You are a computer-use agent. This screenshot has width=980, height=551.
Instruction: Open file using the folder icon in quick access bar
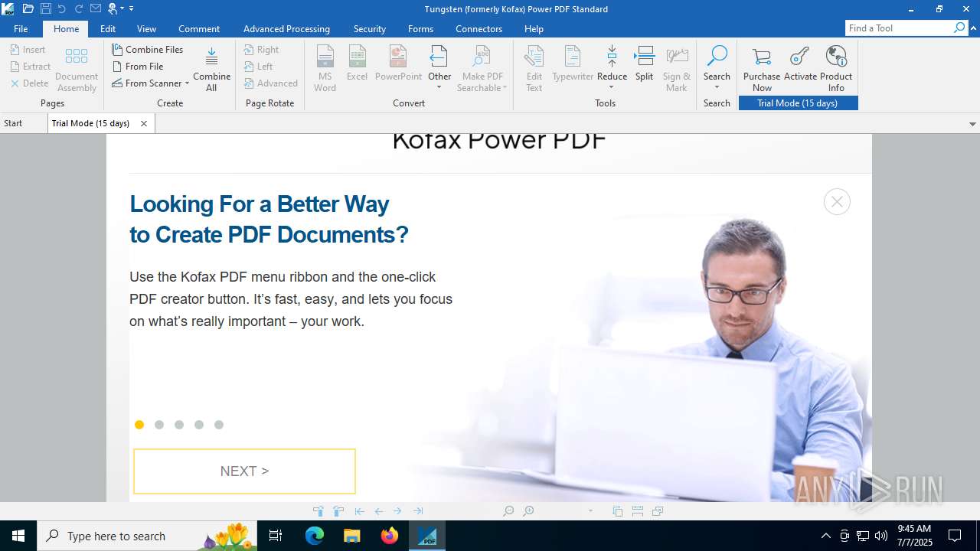[28, 8]
